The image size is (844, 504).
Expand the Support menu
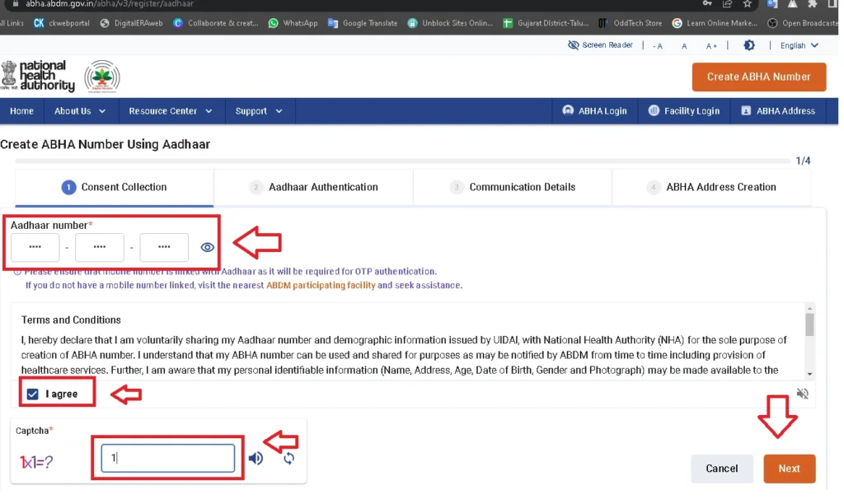[258, 111]
